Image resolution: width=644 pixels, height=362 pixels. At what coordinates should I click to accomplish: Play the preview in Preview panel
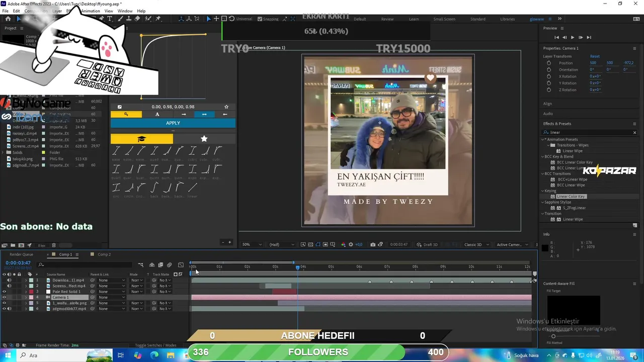572,37
